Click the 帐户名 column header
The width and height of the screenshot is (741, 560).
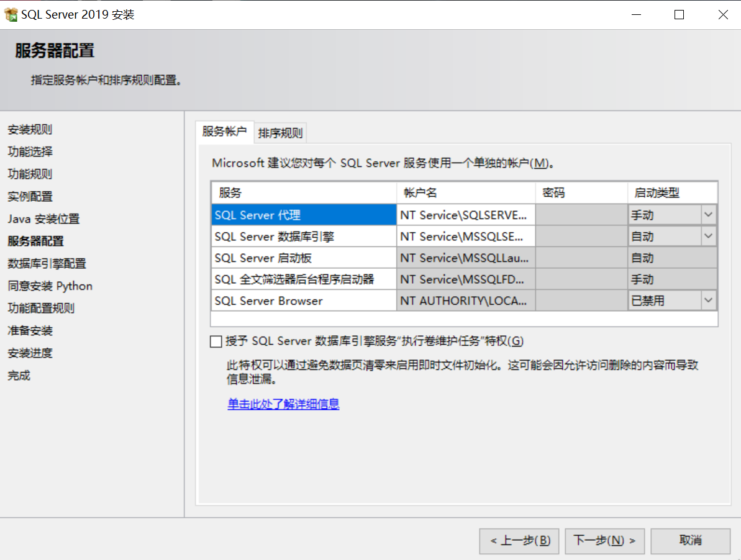point(466,192)
